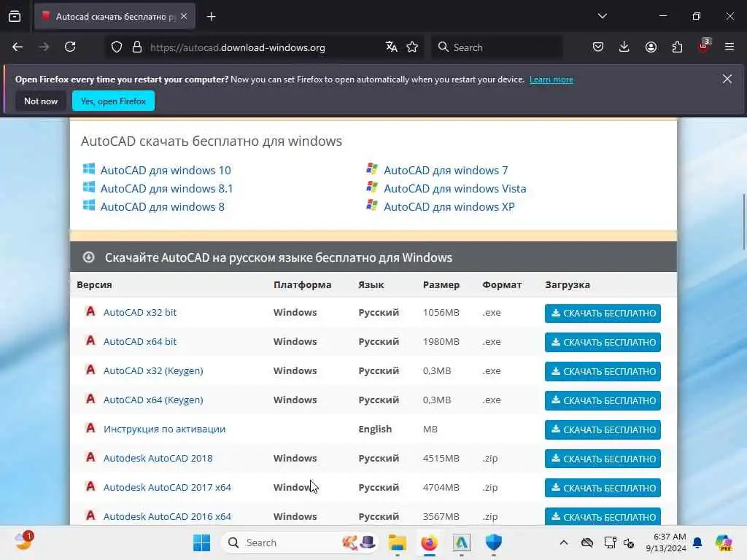Screen dimensions: 747x560
Task: Open the AutoCAD x64 bit link
Action: pyautogui.click(x=140, y=341)
